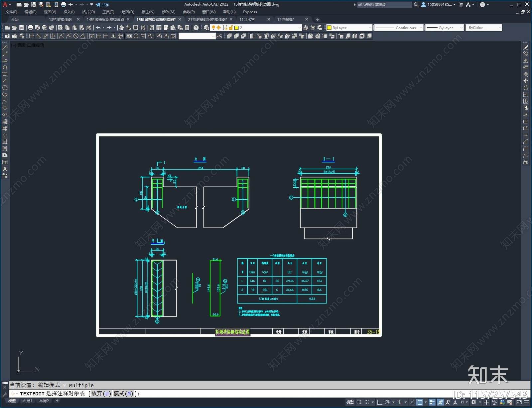532x408 pixels.
Task: Select the Erase tool
Action: click(x=526, y=47)
